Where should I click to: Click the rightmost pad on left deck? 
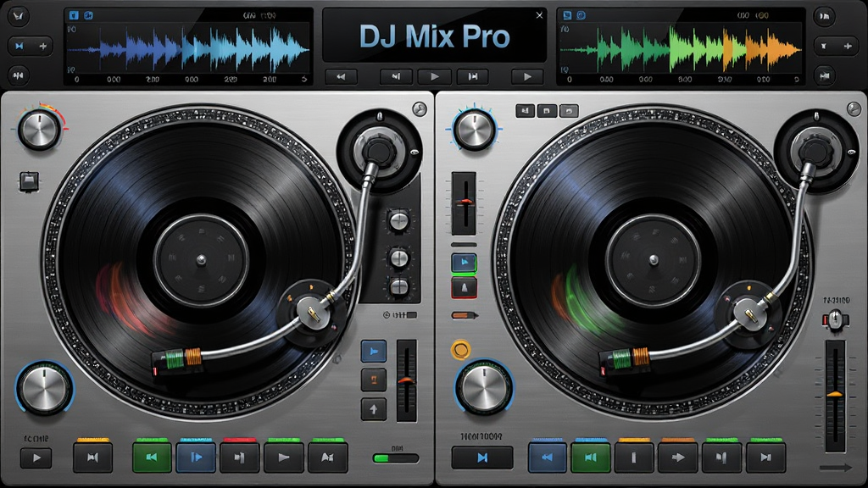click(x=328, y=457)
